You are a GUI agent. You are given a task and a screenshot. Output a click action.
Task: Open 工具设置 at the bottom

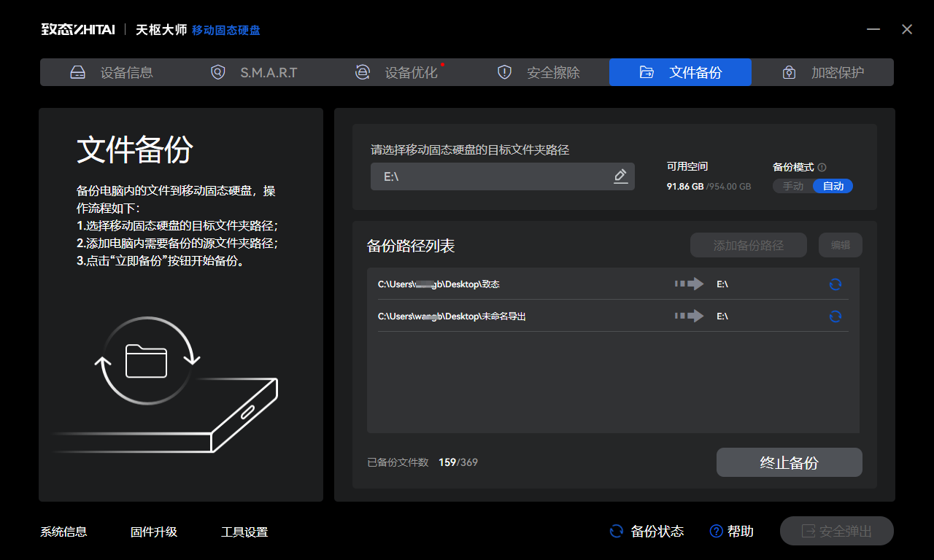[244, 532]
